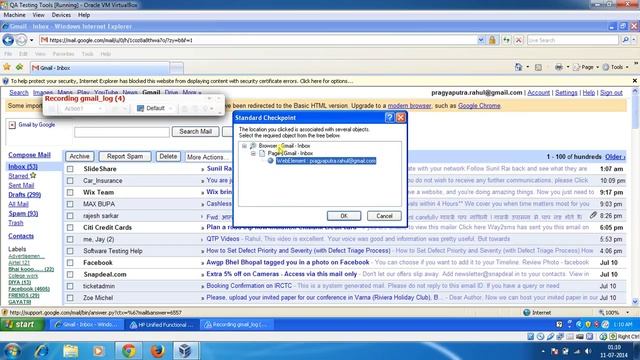This screenshot has width=640, height=360.
Task: Go back in Internet Explorer
Action: [8, 40]
